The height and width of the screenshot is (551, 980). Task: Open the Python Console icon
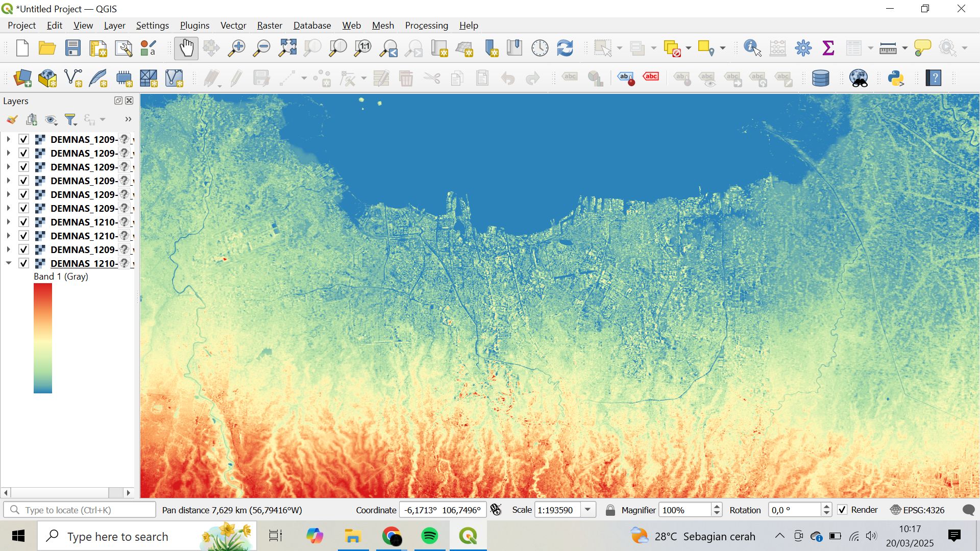pos(896,78)
